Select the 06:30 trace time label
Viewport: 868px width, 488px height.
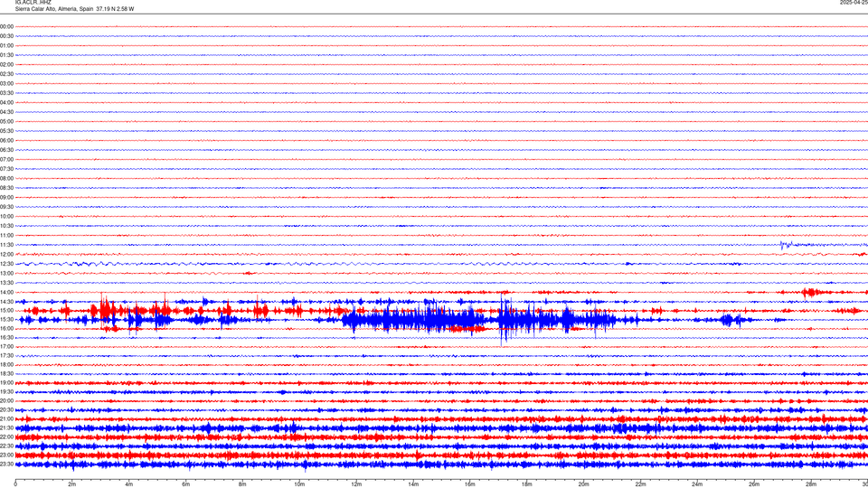click(x=6, y=151)
